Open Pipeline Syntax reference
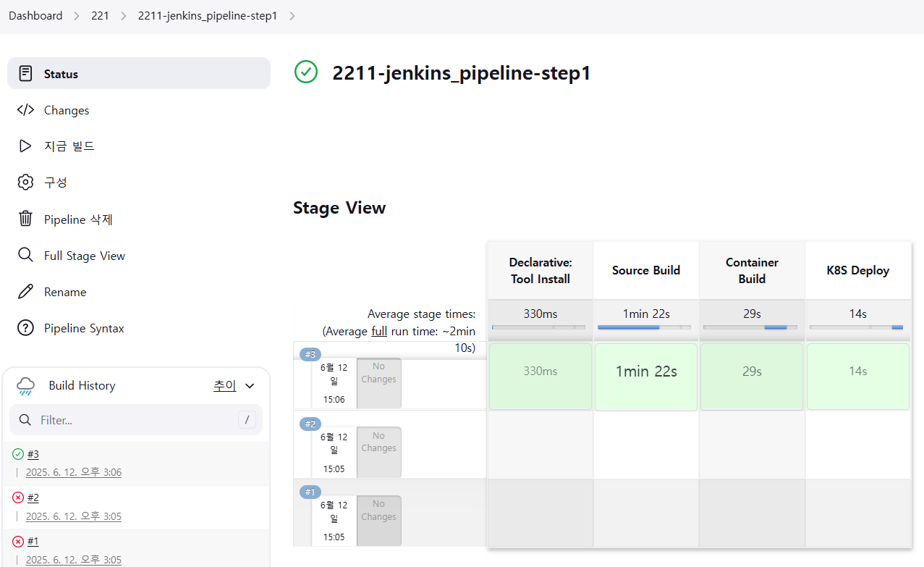 tap(139, 328)
